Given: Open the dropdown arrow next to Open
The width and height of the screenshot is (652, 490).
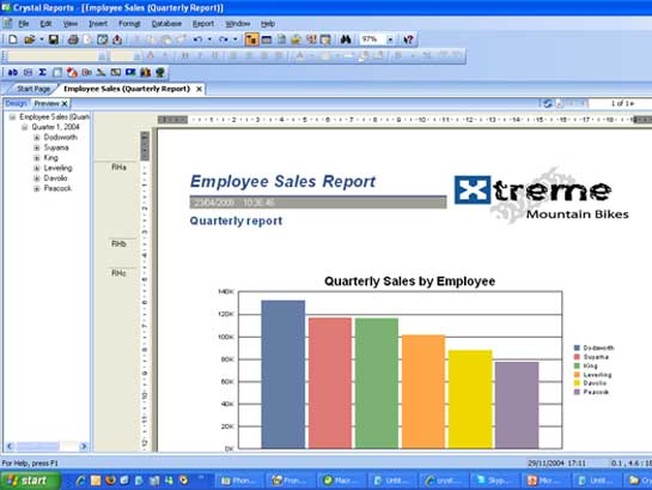Looking at the screenshot, I should tap(41, 40).
